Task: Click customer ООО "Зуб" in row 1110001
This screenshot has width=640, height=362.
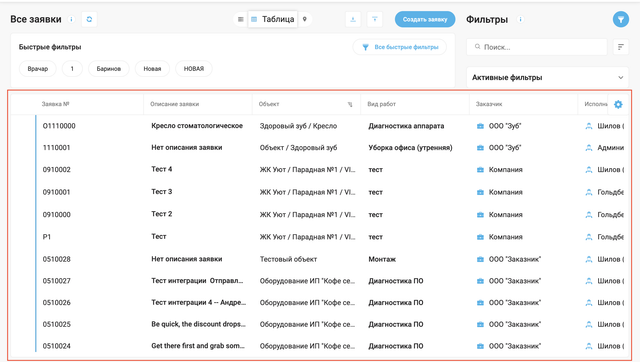Action: 505,148
